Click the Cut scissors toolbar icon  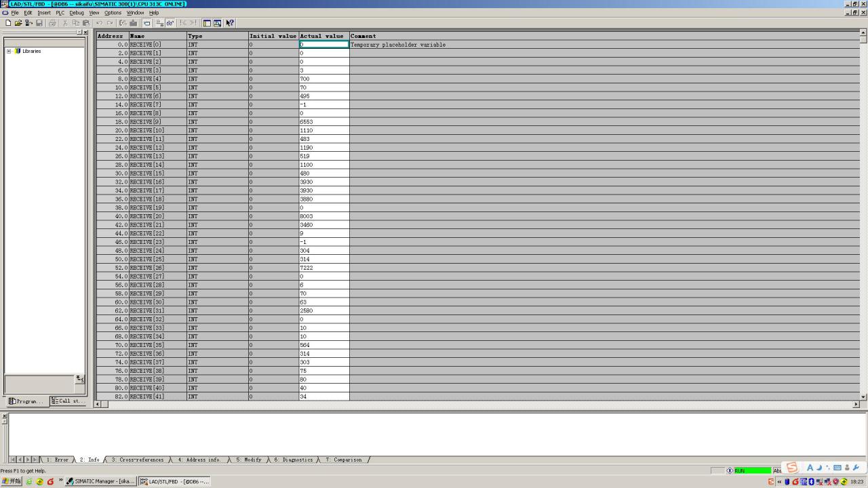(65, 23)
